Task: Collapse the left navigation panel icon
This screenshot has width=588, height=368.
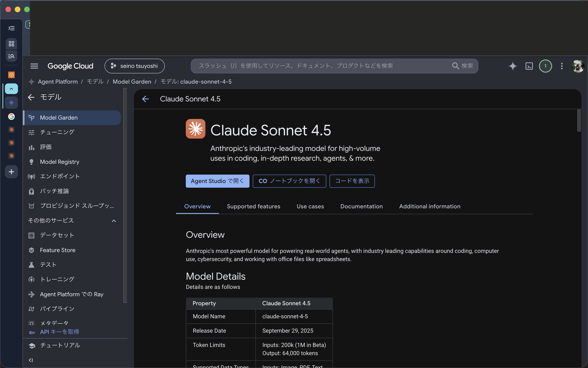Action: pos(31,360)
